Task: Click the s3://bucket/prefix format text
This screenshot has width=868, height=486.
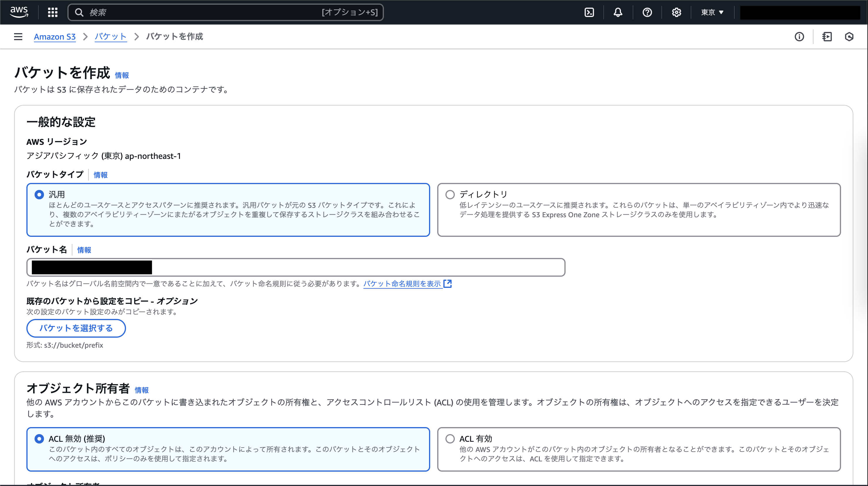Action: [74, 345]
